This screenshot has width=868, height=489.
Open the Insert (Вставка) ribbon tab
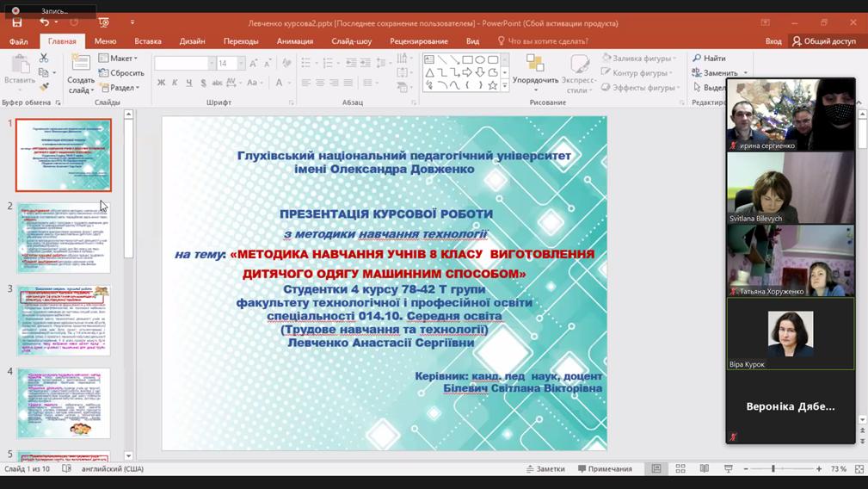coord(148,41)
